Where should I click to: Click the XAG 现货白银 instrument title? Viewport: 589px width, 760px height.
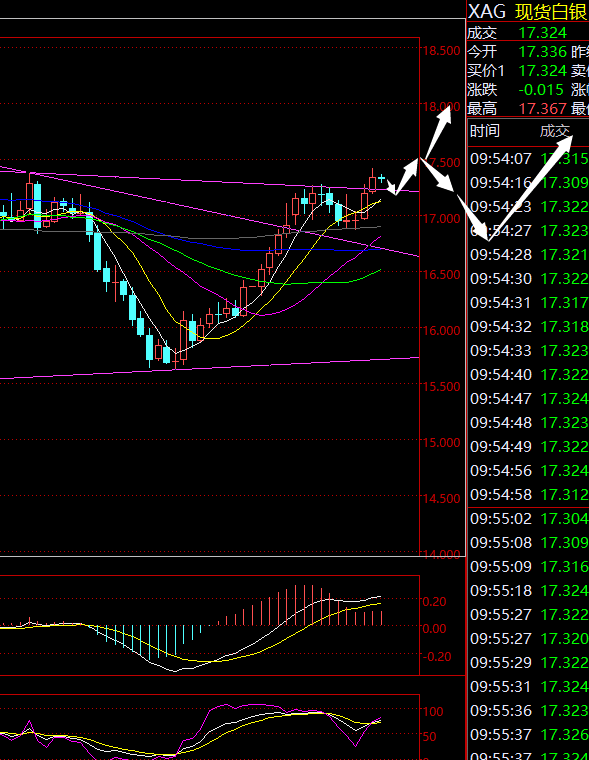(x=528, y=11)
